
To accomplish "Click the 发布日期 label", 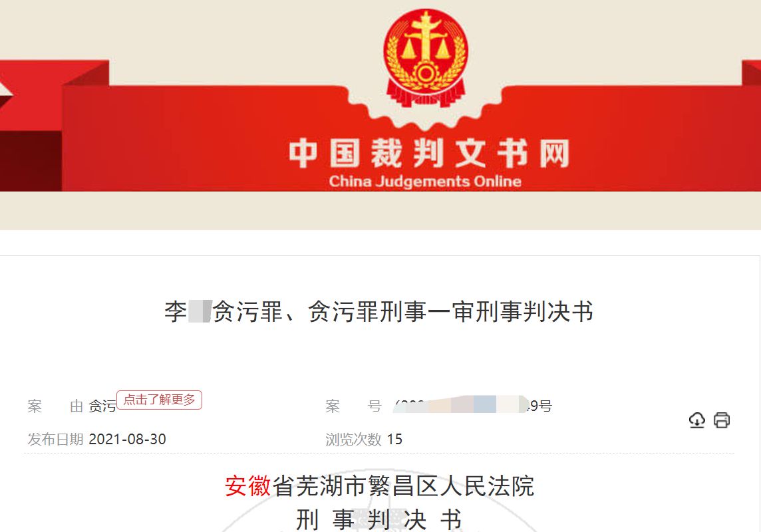I will click(x=55, y=440).
